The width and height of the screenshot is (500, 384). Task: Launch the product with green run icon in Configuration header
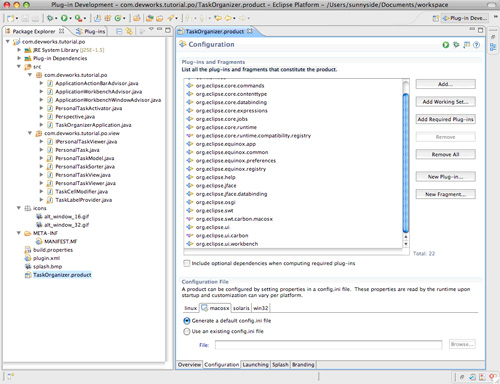[446, 45]
